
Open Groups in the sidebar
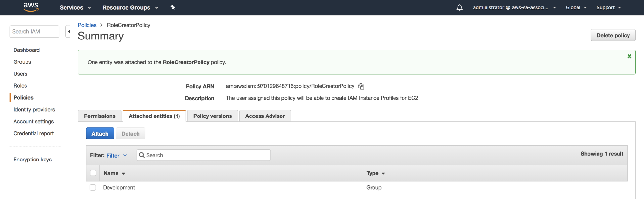(22, 62)
